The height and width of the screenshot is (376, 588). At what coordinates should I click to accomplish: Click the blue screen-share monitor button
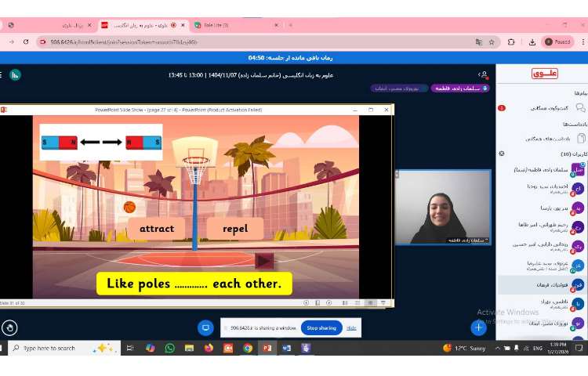[205, 327]
